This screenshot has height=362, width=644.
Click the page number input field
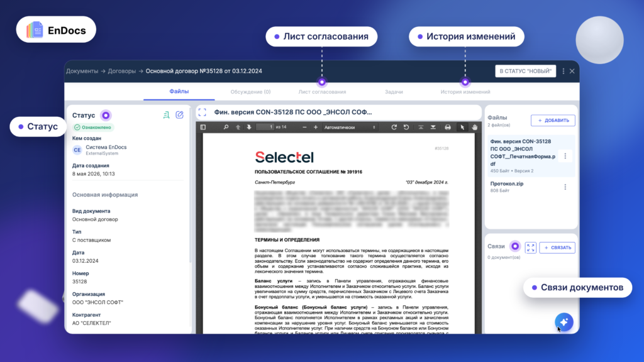(x=265, y=127)
